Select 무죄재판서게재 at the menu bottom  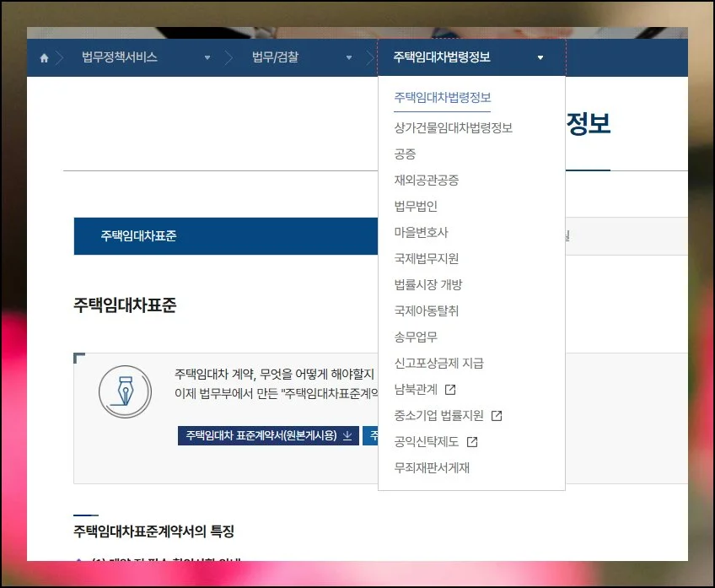[431, 468]
